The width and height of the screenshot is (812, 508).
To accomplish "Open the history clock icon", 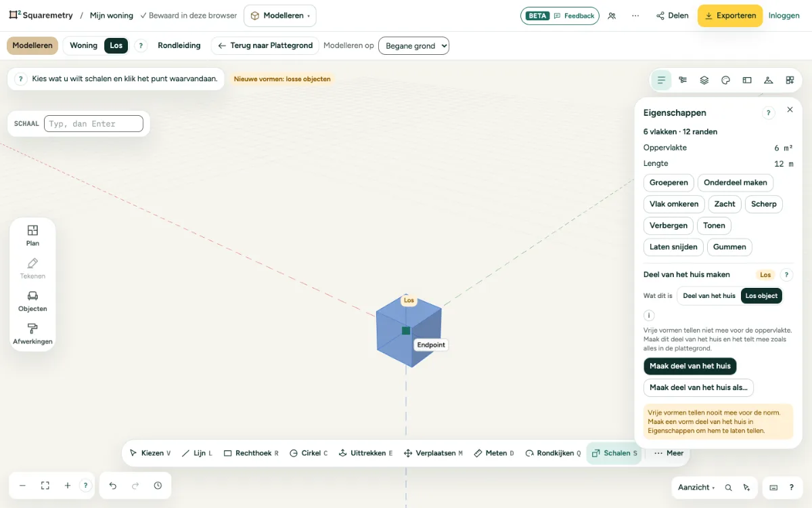I will point(158,486).
